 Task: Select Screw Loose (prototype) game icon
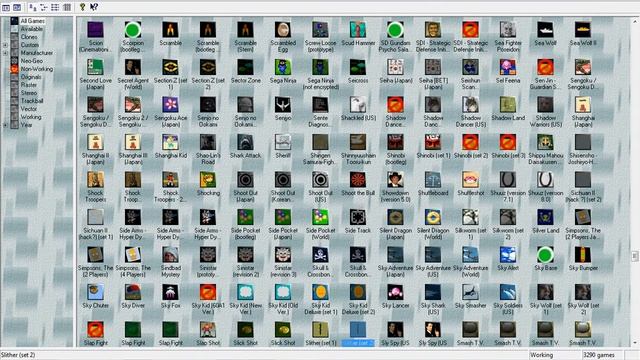(320, 30)
